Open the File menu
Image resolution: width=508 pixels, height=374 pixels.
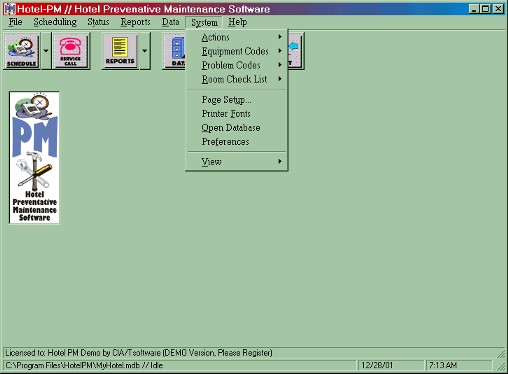pyautogui.click(x=15, y=22)
